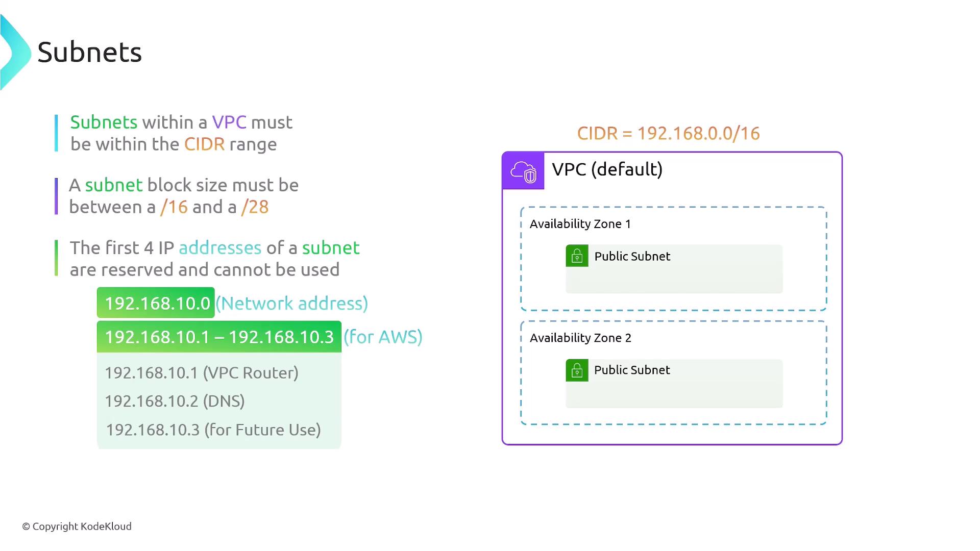Click the Subnets slide heading
This screenshot has height=551, width=980.
point(89,53)
